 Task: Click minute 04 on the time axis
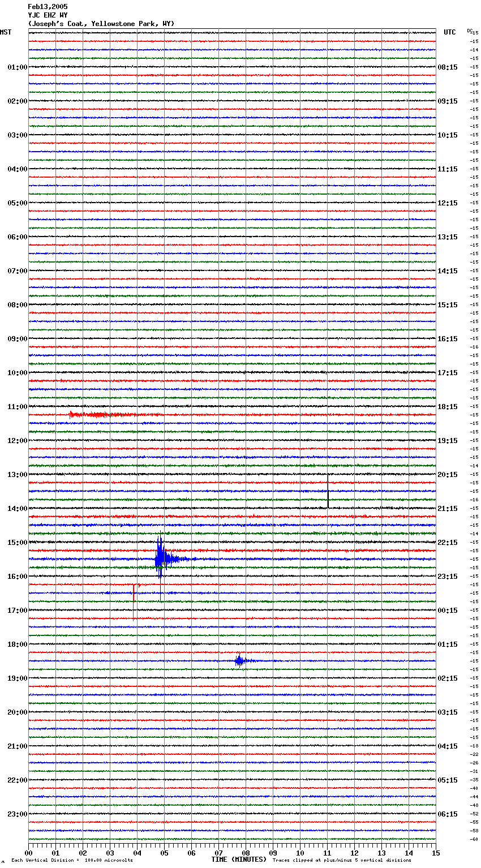click(137, 853)
